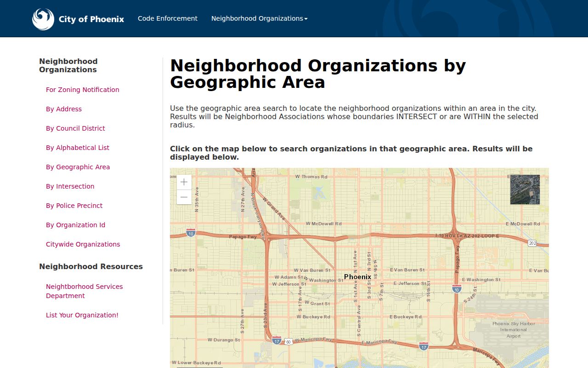Viewport: 588px width, 368px height.
Task: Open the Code Enforcement menu item
Action: (x=168, y=18)
